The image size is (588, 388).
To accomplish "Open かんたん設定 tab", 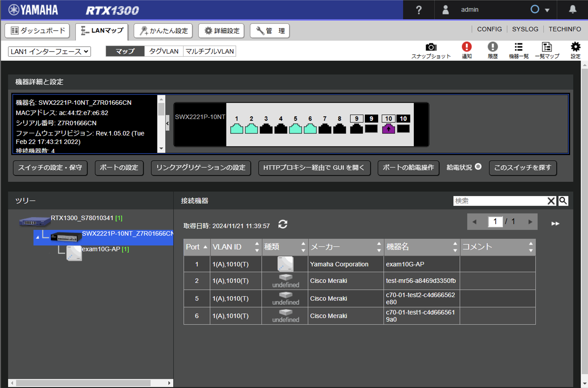I will pyautogui.click(x=163, y=31).
